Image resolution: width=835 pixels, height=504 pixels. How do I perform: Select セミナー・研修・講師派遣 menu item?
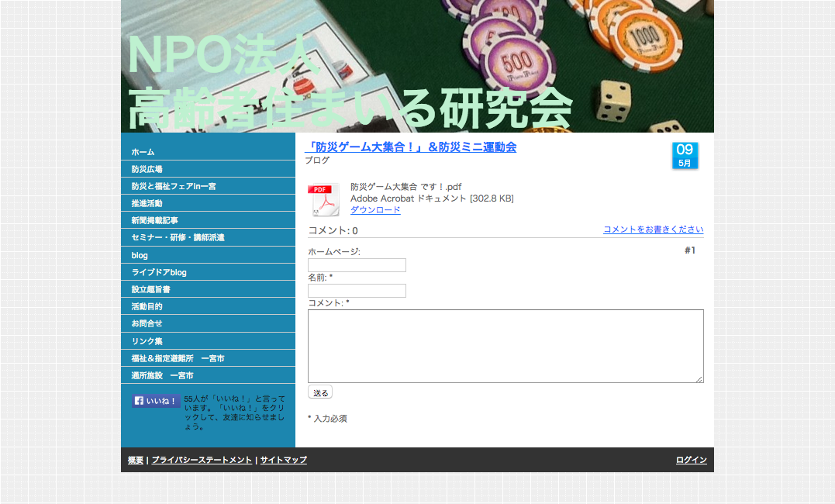coord(178,237)
